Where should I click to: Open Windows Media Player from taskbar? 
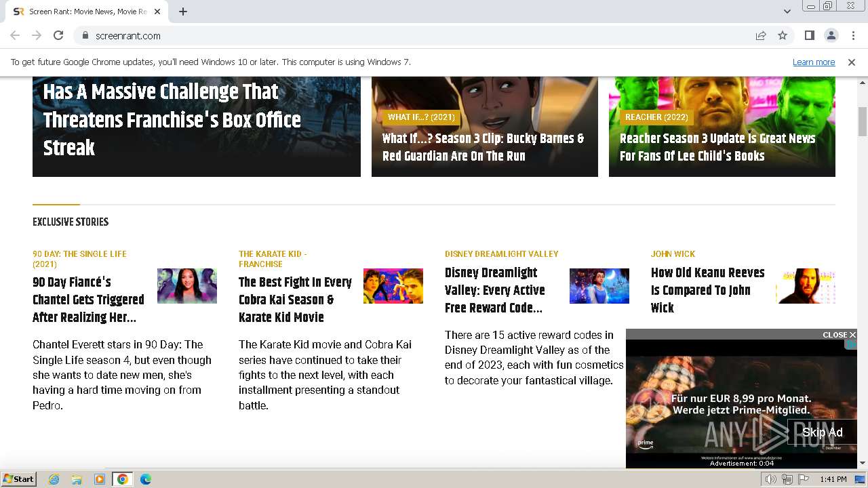[x=100, y=479]
